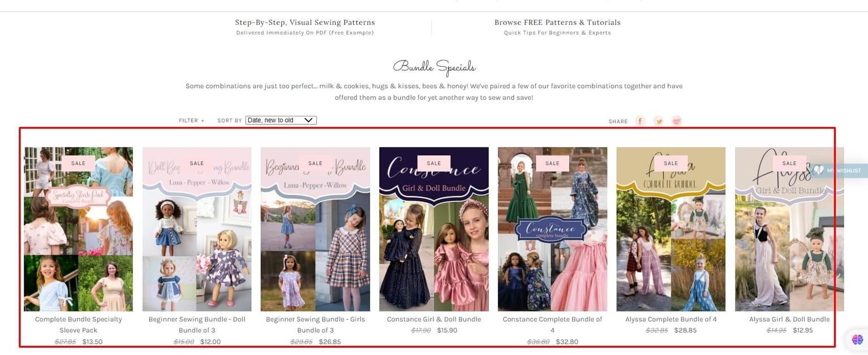Open Alyssa Girl & Doll Bundle title link
Screen dimensions: 868x355
point(789,319)
